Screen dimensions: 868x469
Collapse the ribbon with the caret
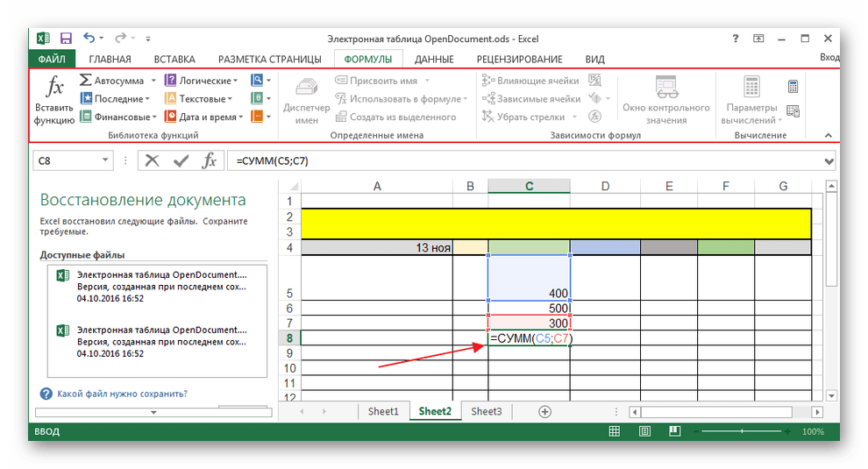click(829, 135)
